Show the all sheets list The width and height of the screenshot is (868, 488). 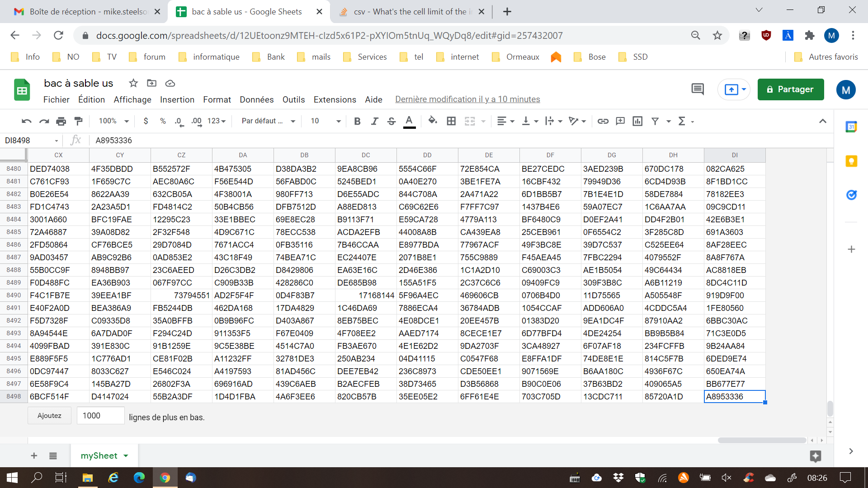click(53, 455)
